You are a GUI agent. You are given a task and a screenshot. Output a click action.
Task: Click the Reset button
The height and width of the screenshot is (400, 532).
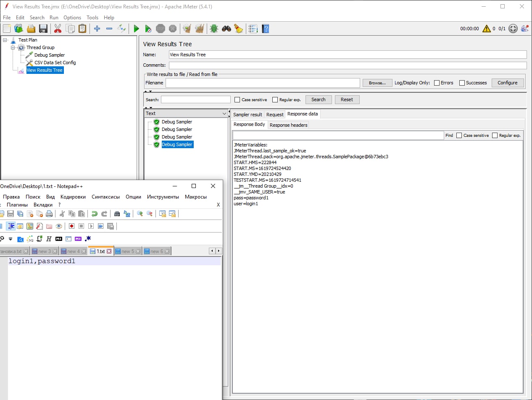tap(347, 99)
